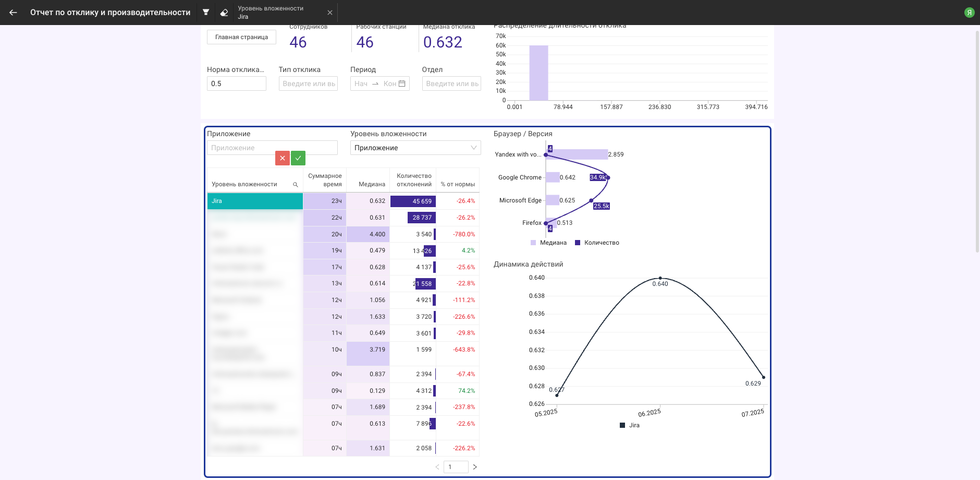Open the filter funnel icon
Viewport: 980px width, 480px height.
[x=206, y=13]
